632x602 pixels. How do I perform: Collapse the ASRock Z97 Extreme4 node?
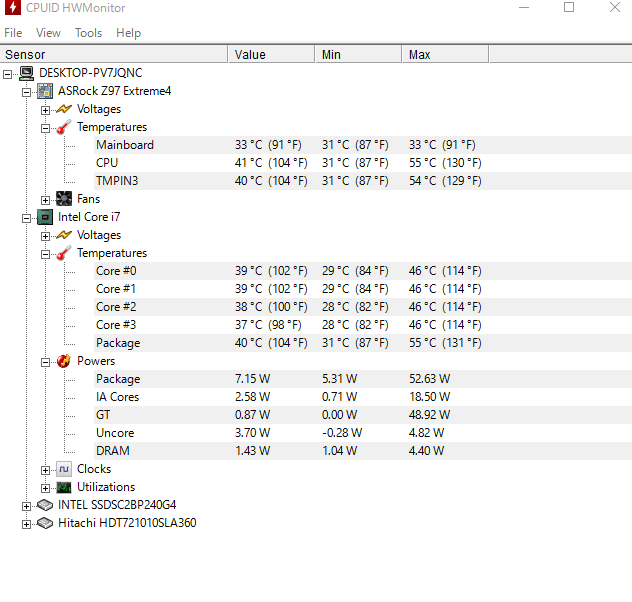click(26, 92)
